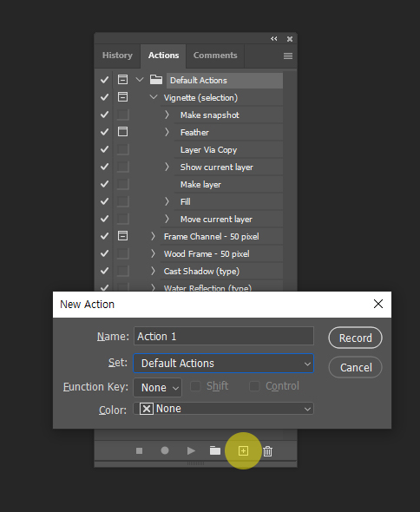Viewport: 420px width, 512px height.
Task: Uncheck the Default Actions set checkmark
Action: pos(104,80)
